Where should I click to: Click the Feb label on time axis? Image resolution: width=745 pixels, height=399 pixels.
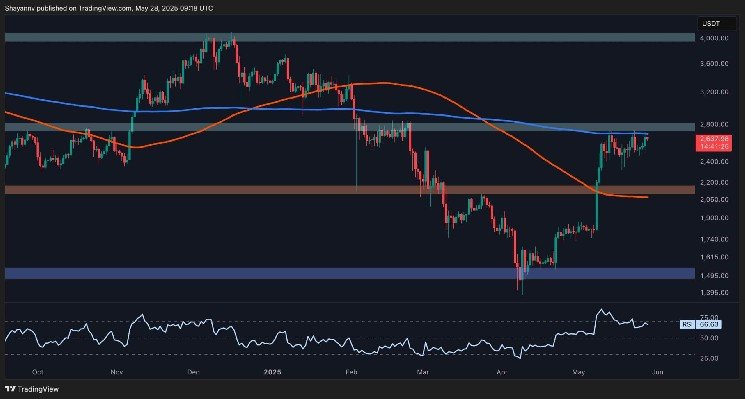click(x=351, y=372)
